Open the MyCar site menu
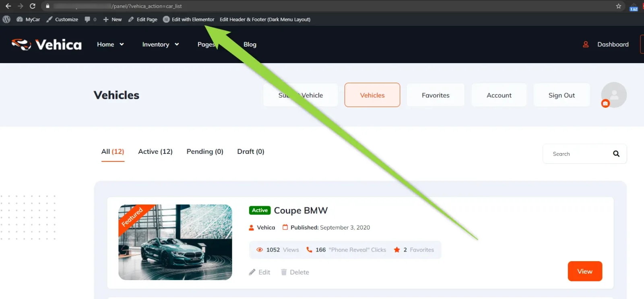Viewport: 644px width, 299px height. point(28,19)
